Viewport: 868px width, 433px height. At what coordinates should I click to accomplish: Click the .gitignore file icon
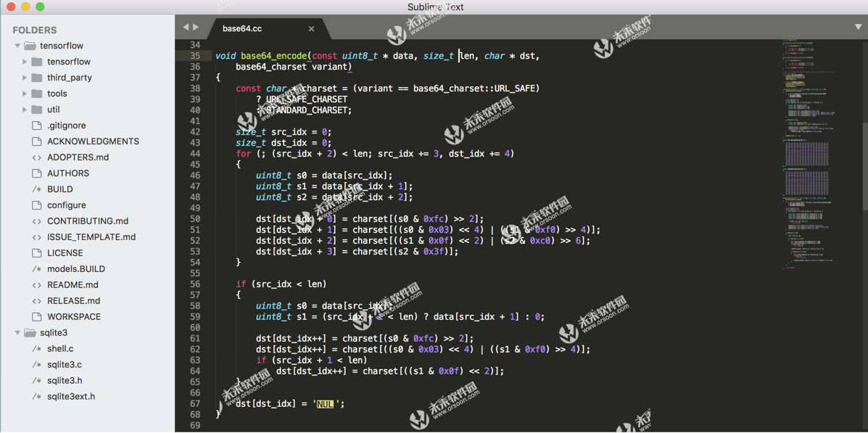tap(37, 125)
